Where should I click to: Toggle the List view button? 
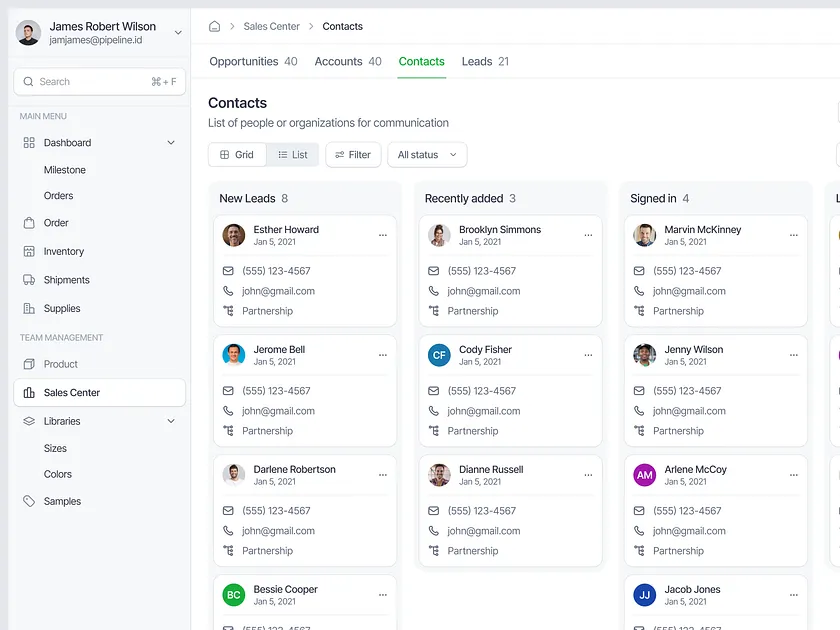pos(293,154)
